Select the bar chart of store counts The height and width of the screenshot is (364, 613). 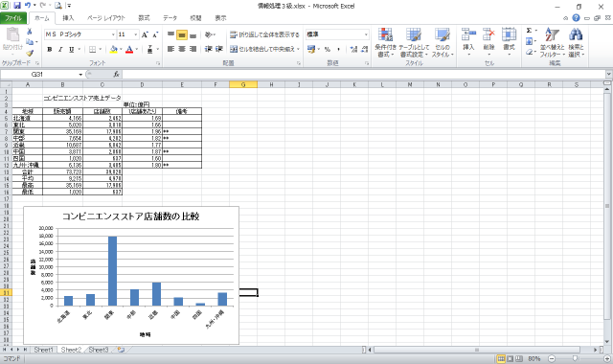coord(131,275)
